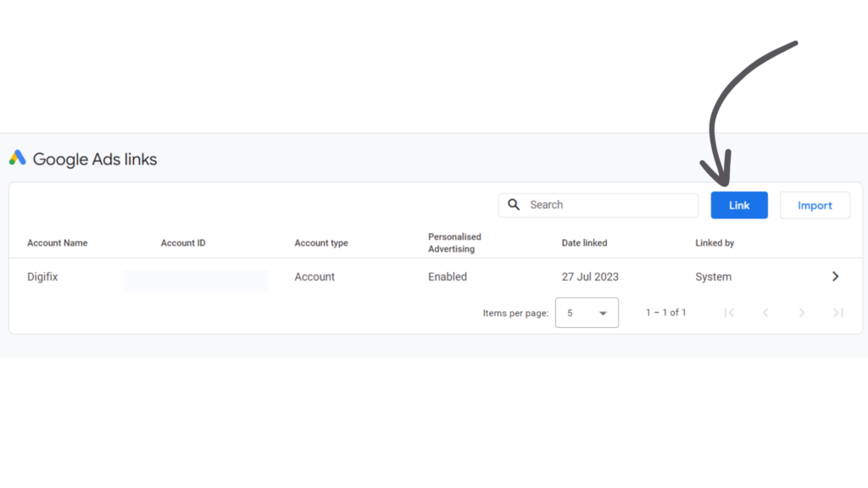Screen dimensions: 868x488
Task: Open the Items per page dropdown
Action: click(x=587, y=313)
